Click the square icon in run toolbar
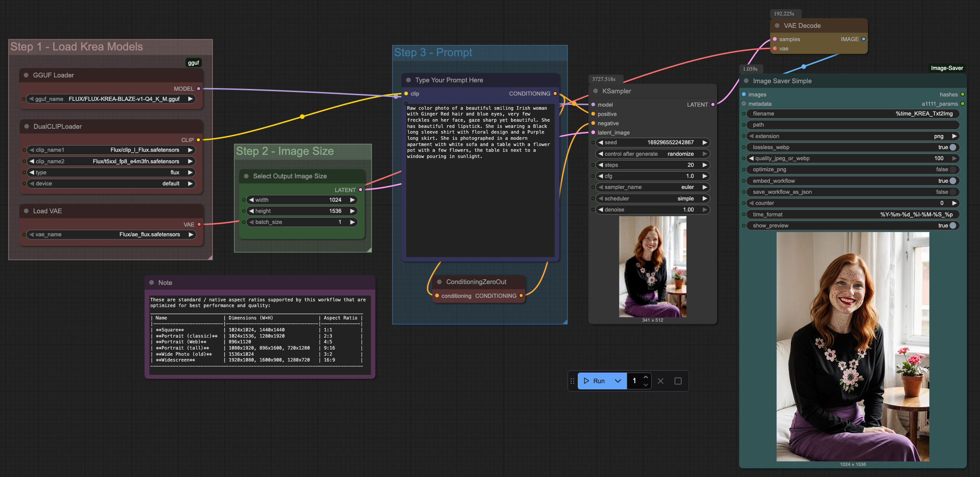This screenshot has width=980, height=477. tap(678, 381)
